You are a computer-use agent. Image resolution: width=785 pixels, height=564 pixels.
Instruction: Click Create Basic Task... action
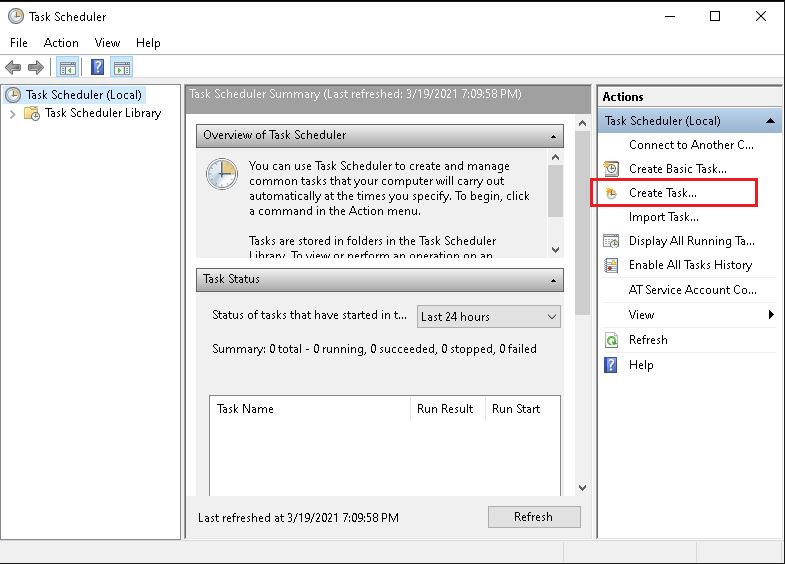[678, 169]
